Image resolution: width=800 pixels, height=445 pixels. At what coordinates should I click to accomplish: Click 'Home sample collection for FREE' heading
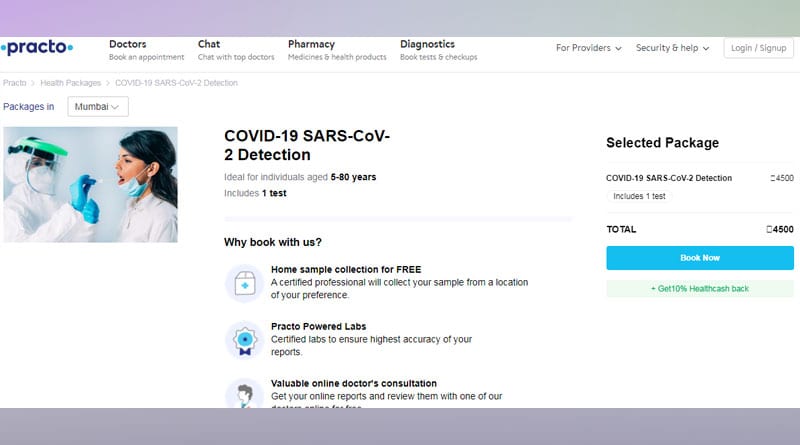click(346, 269)
